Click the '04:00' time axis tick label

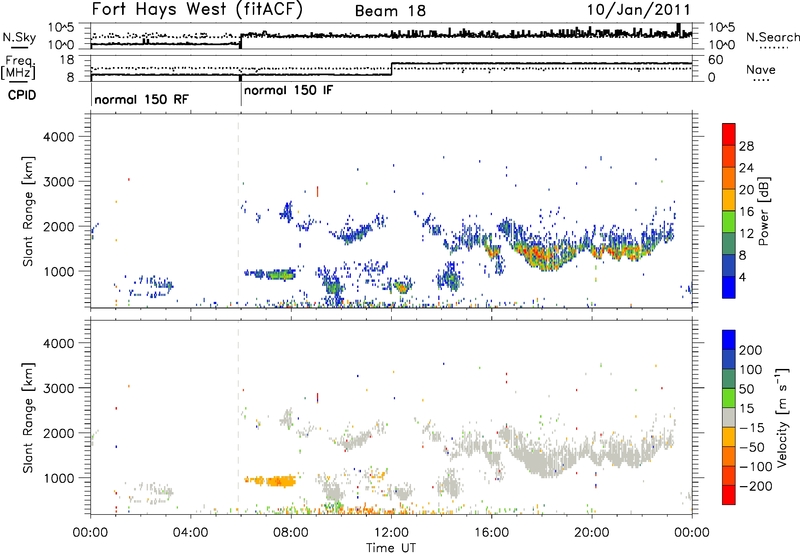tap(190, 533)
